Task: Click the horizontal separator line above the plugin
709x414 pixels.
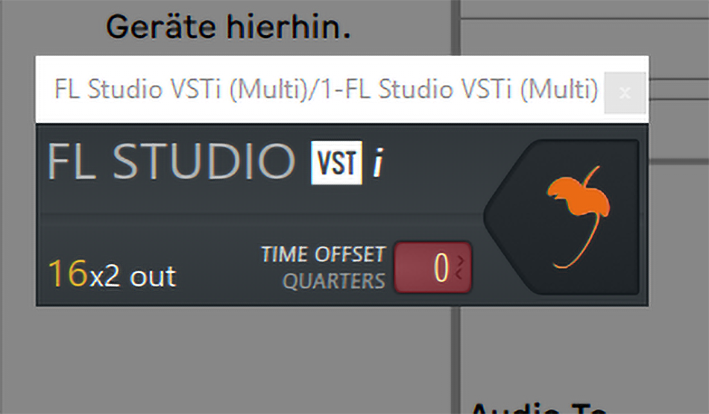Action: click(584, 19)
